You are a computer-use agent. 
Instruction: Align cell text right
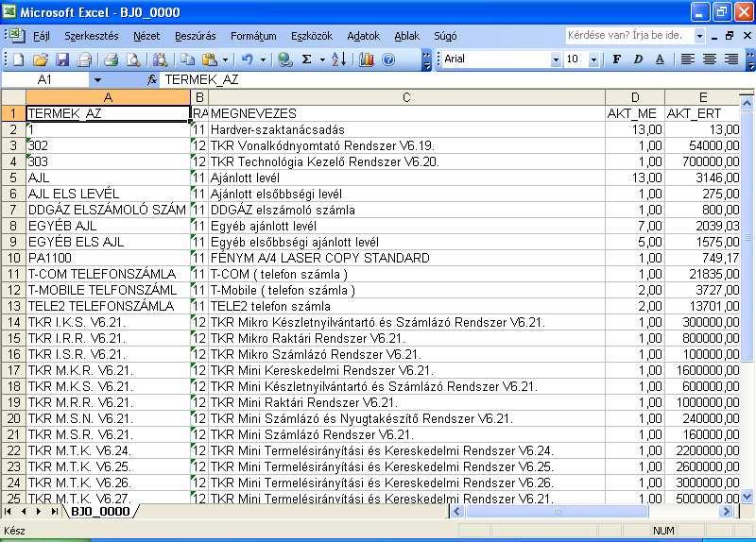[730, 59]
